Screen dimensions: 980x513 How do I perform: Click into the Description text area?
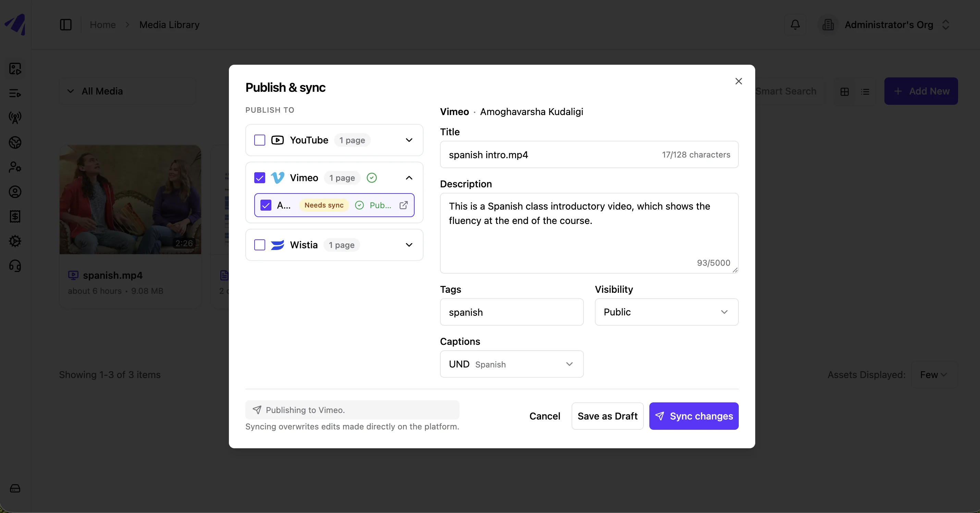pyautogui.click(x=589, y=234)
